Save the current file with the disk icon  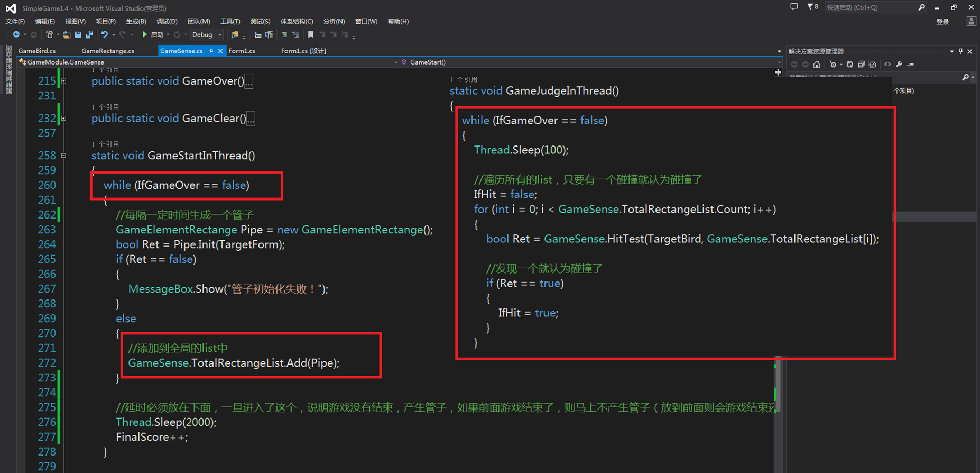click(78, 34)
